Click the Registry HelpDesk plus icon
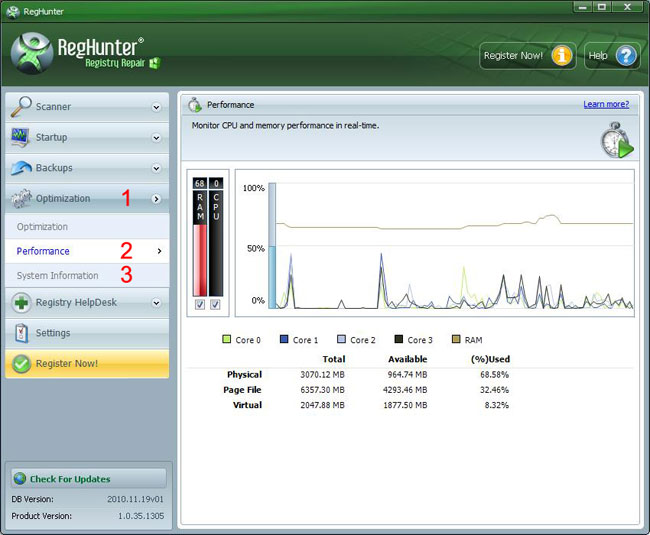 (x=20, y=302)
